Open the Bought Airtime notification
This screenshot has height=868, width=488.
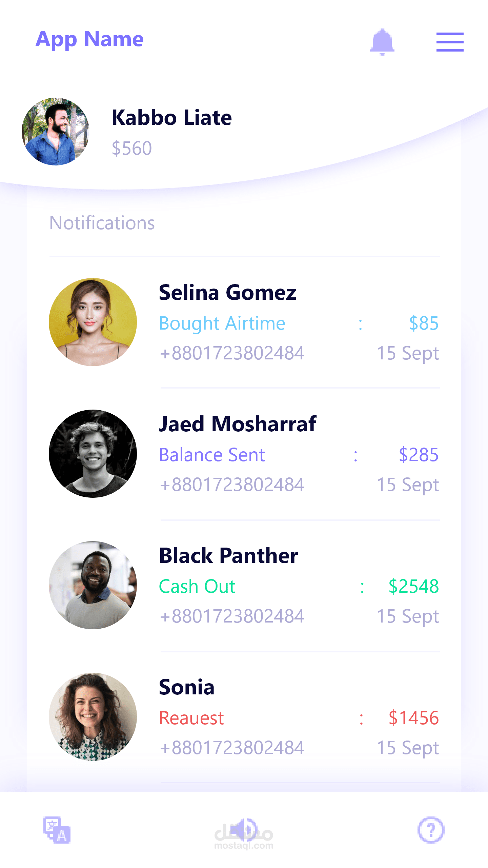click(222, 323)
